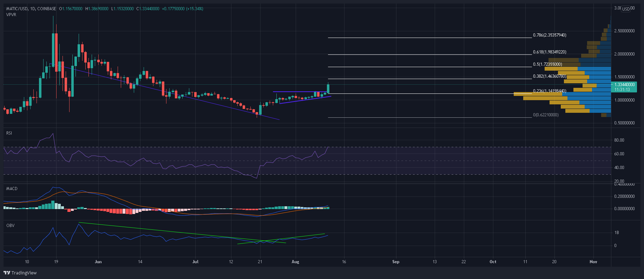The height and width of the screenshot is (279, 644).
Task: Select the 0(0.62210000) Fibonacci level label
Action: (546, 115)
